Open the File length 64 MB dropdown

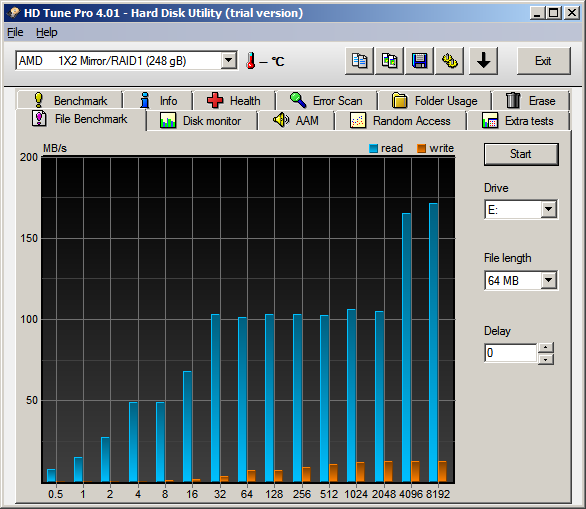pyautogui.click(x=548, y=280)
